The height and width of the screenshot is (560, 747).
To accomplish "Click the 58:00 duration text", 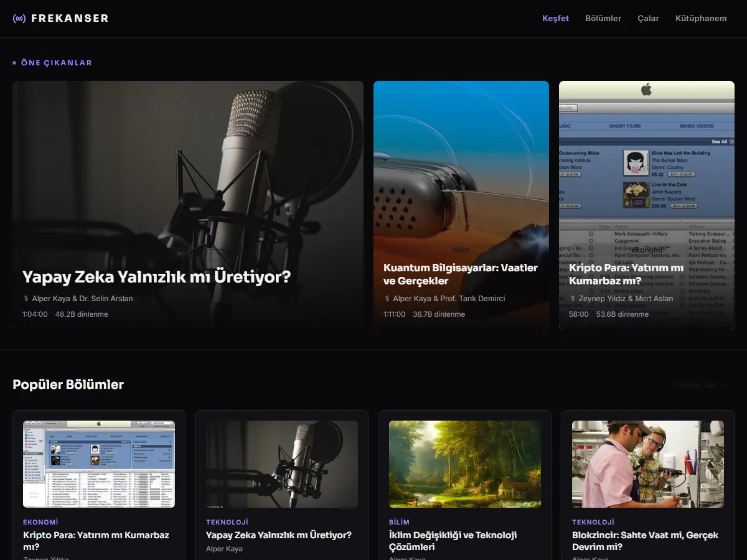I will (579, 314).
